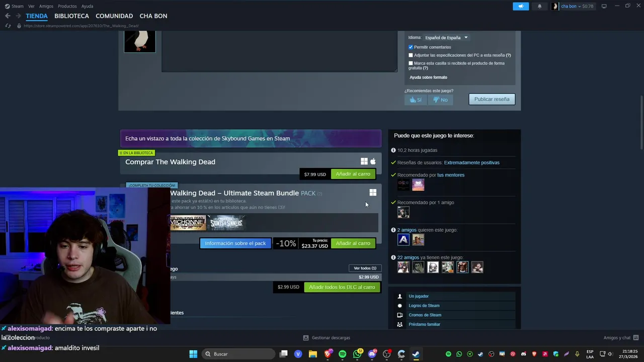
Task: Open Extremadamente positivas reviews link
Action: click(x=471, y=163)
